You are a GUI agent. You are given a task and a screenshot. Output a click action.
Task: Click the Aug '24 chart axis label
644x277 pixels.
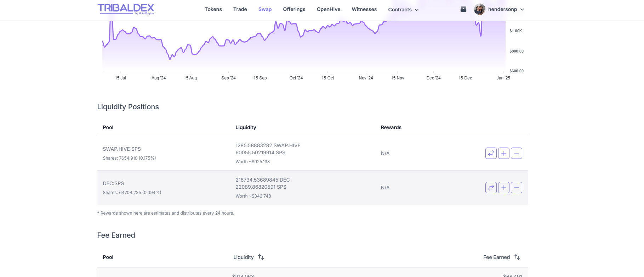coord(159,78)
